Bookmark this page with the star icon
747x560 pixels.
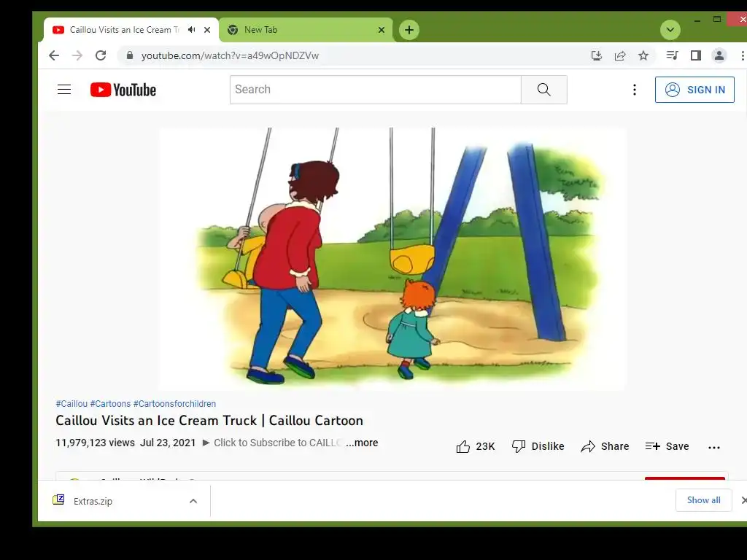pyautogui.click(x=643, y=55)
